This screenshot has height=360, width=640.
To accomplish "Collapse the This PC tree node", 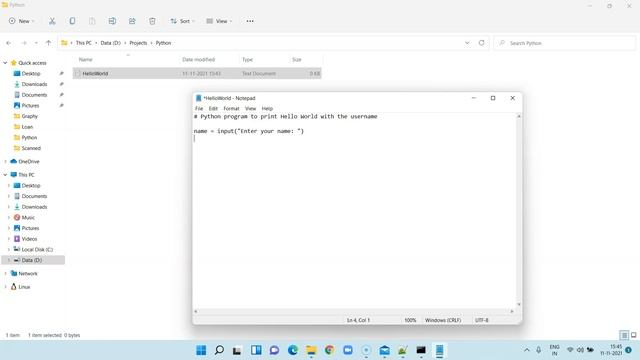I will [x=5, y=175].
